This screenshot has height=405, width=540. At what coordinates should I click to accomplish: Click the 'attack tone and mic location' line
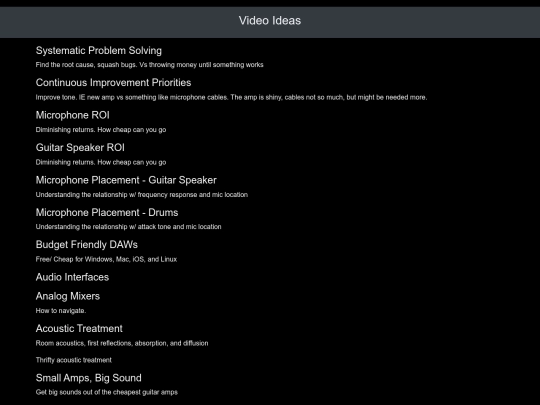(x=128, y=227)
